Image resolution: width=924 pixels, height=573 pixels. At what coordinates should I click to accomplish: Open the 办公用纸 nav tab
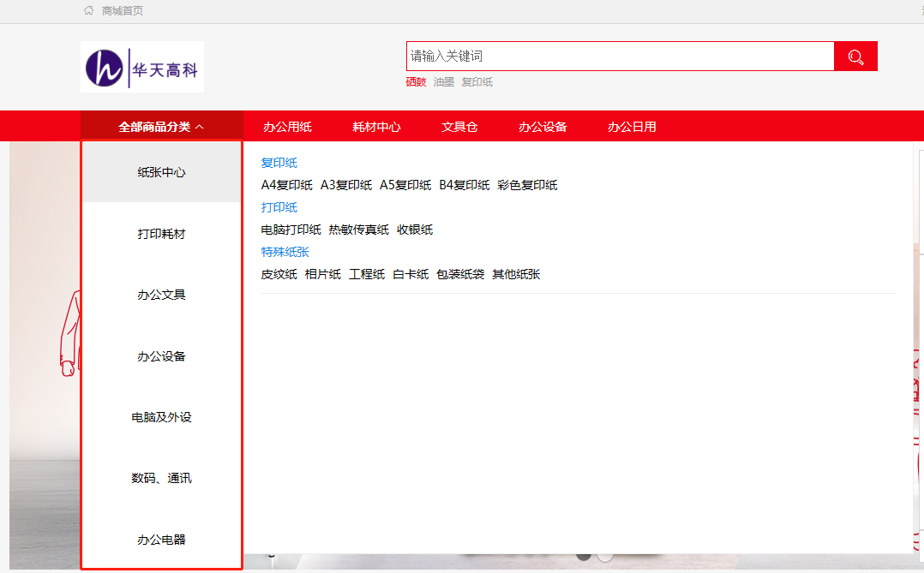[x=288, y=127]
